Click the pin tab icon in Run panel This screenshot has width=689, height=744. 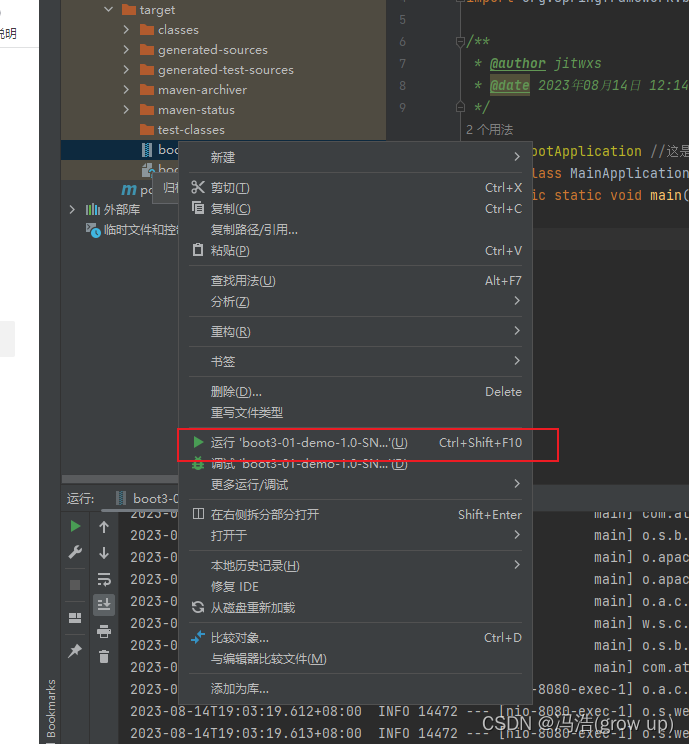coord(75,651)
